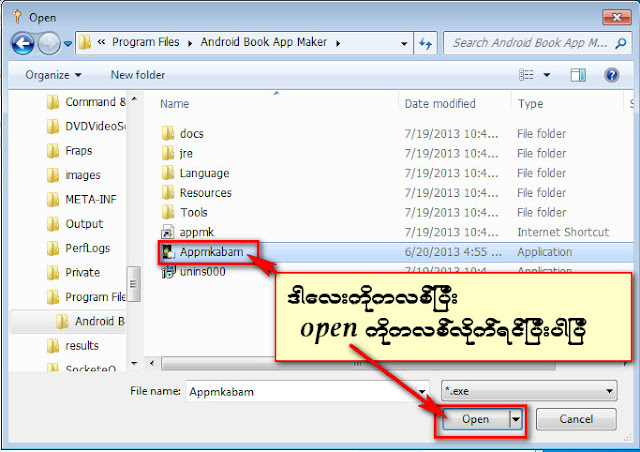Expand chevron after Android Book App Maker

(338, 43)
